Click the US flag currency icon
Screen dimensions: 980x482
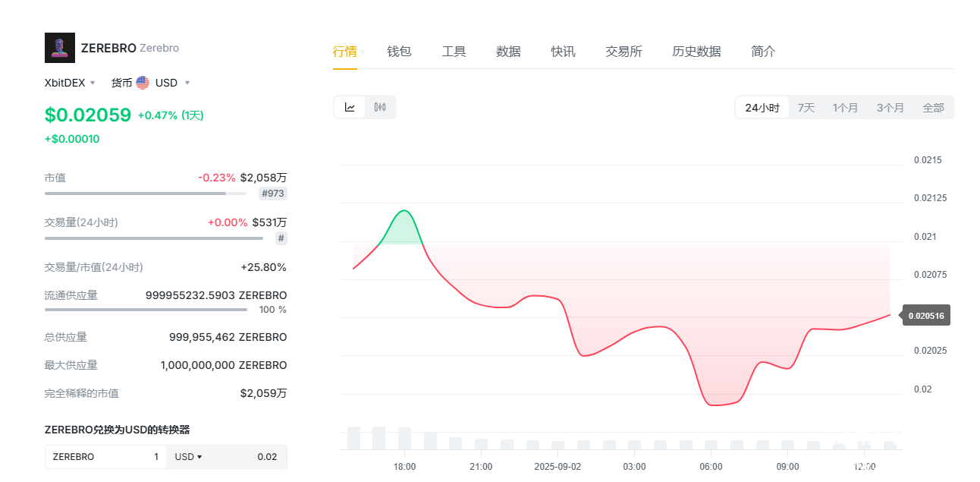click(x=143, y=83)
